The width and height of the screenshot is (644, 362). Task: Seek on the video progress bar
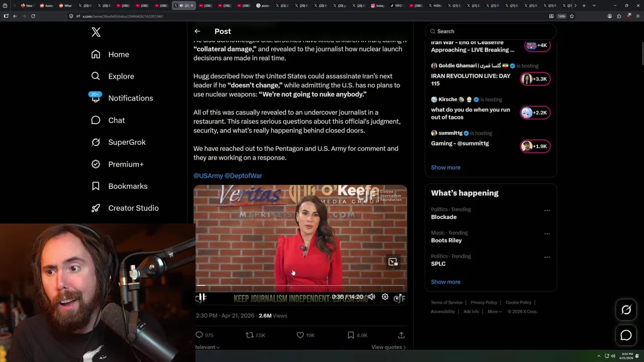click(300, 285)
